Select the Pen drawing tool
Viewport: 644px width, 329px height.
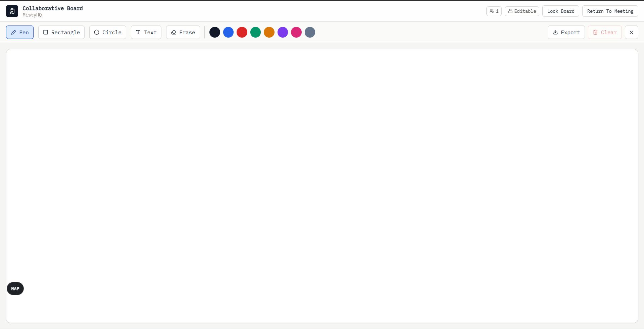[x=20, y=32]
